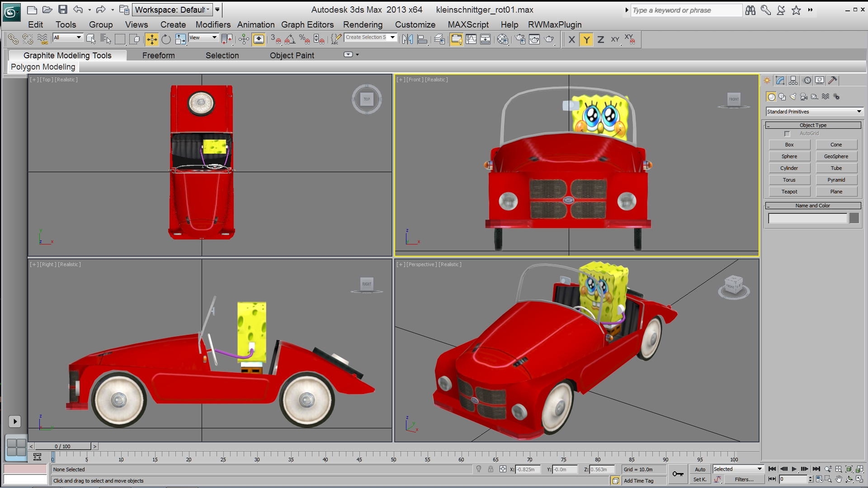Open the Mirror tool

[x=407, y=40]
